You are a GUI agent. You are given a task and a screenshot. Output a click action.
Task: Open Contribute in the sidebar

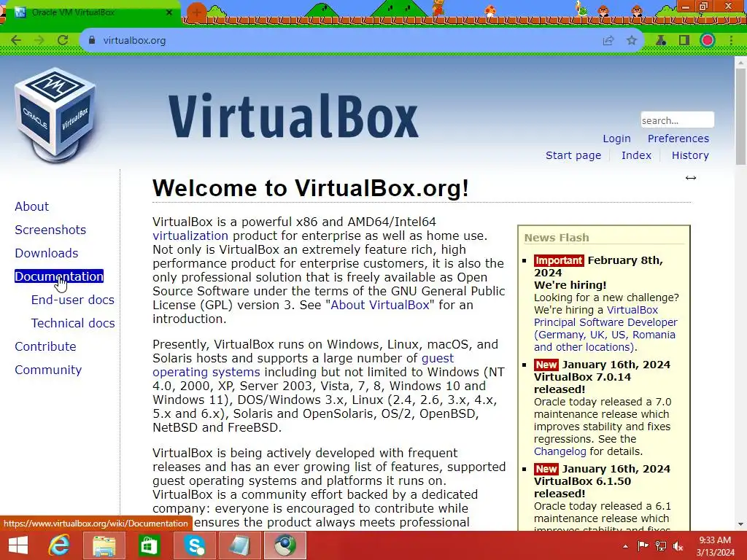click(45, 346)
